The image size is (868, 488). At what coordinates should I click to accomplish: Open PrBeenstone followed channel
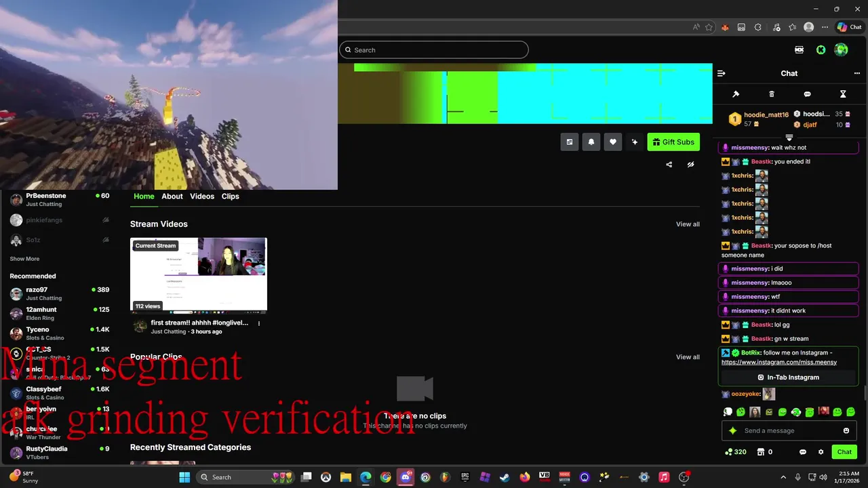60,200
